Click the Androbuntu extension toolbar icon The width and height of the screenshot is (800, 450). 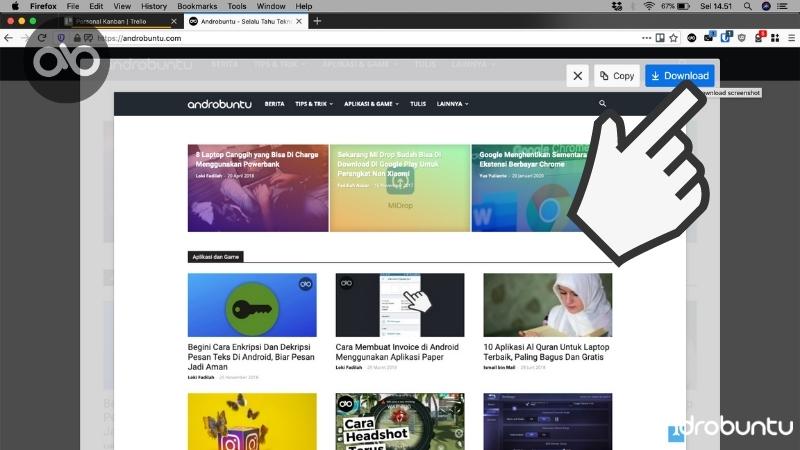tap(691, 38)
